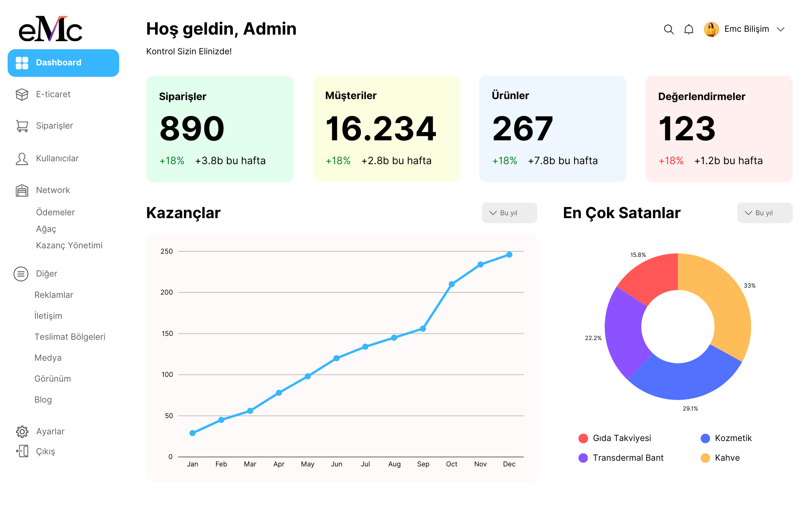
Task: Click the Müşteriler 16.234 card
Action: [x=386, y=129]
